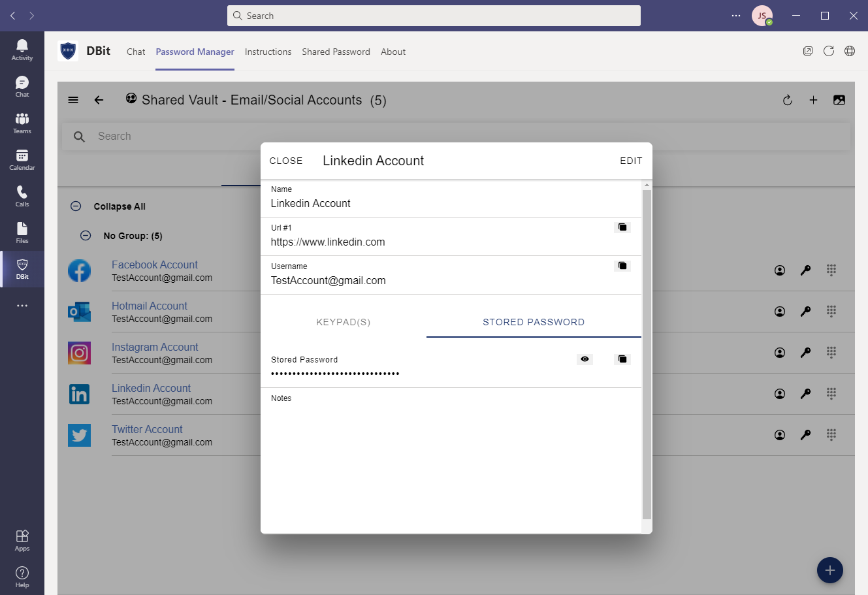Open the Instagram Account entry

tap(155, 347)
